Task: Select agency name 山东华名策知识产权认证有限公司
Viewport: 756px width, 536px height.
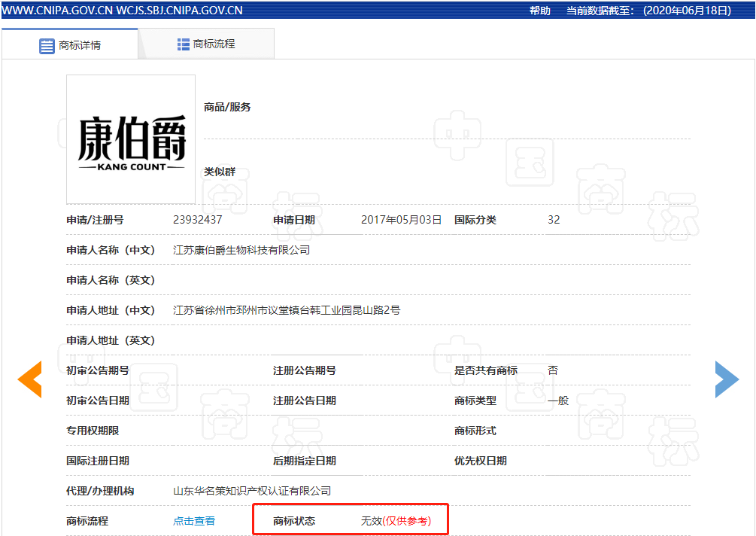Action: [252, 491]
